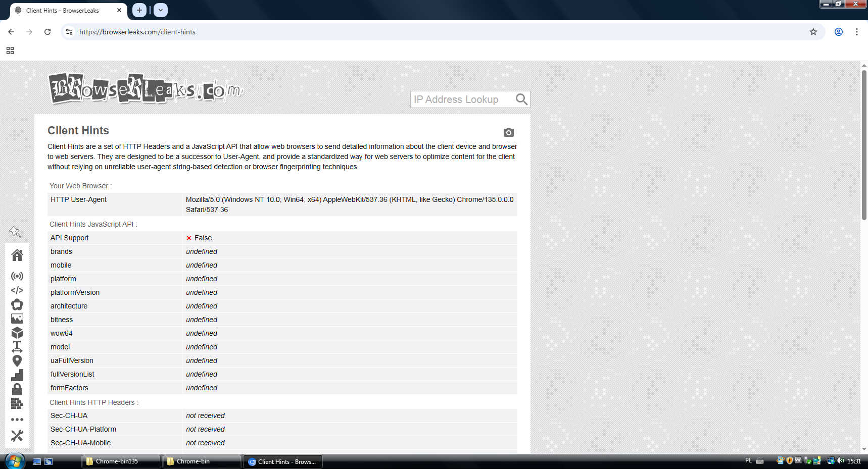The width and height of the screenshot is (868, 469).
Task: Open the IP address broadcast icon in sidebar
Action: tap(17, 276)
